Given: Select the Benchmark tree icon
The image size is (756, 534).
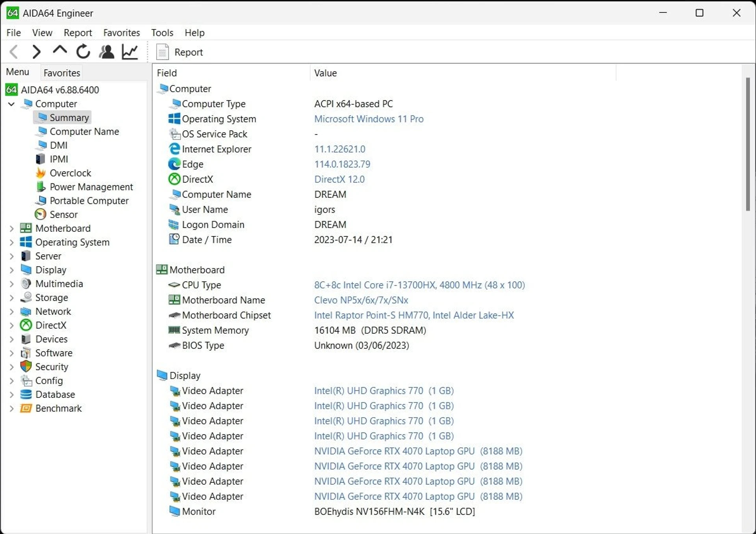Looking at the screenshot, I should tap(26, 408).
